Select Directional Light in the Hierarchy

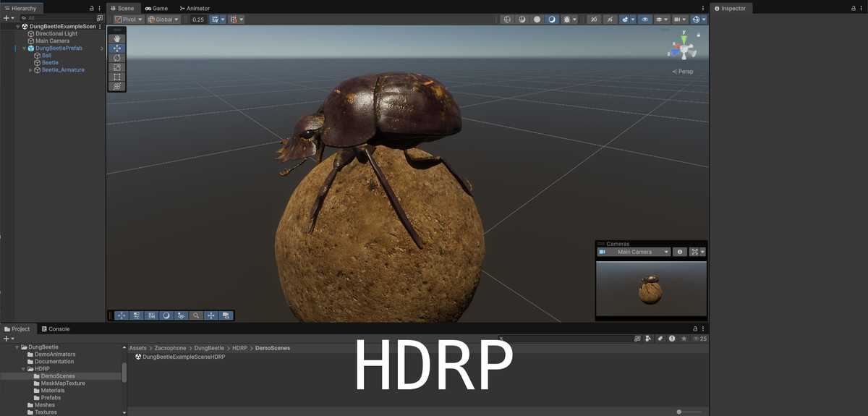click(x=56, y=34)
